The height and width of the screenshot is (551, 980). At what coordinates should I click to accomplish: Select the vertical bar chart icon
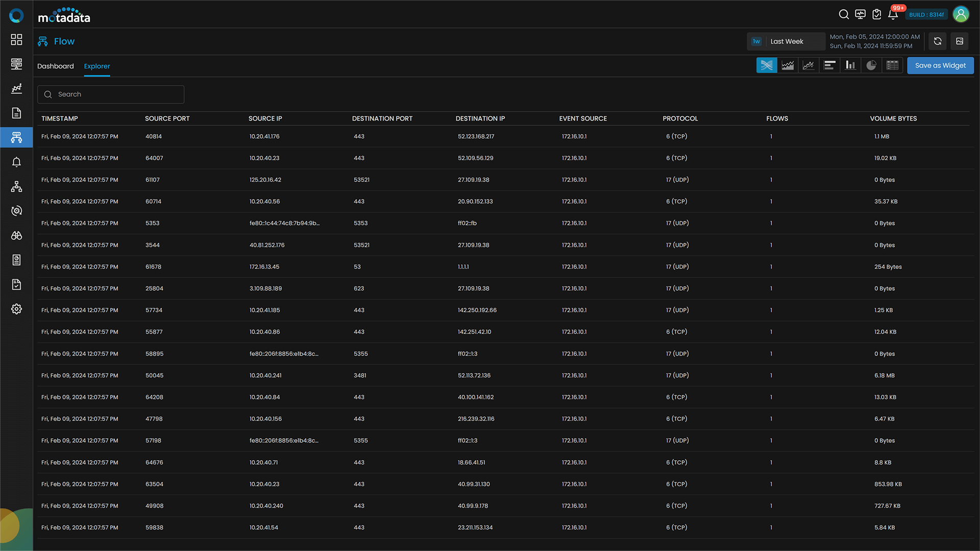(851, 65)
